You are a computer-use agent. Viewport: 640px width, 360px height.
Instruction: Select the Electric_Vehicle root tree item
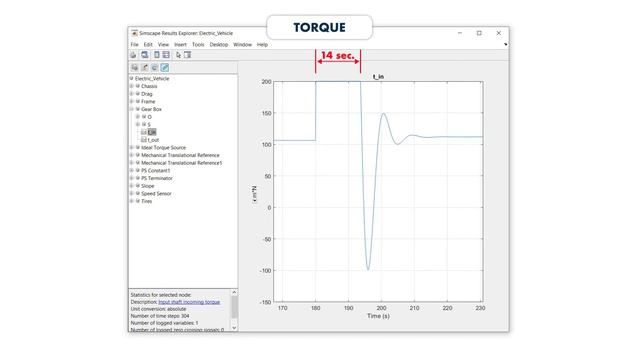tap(152, 78)
